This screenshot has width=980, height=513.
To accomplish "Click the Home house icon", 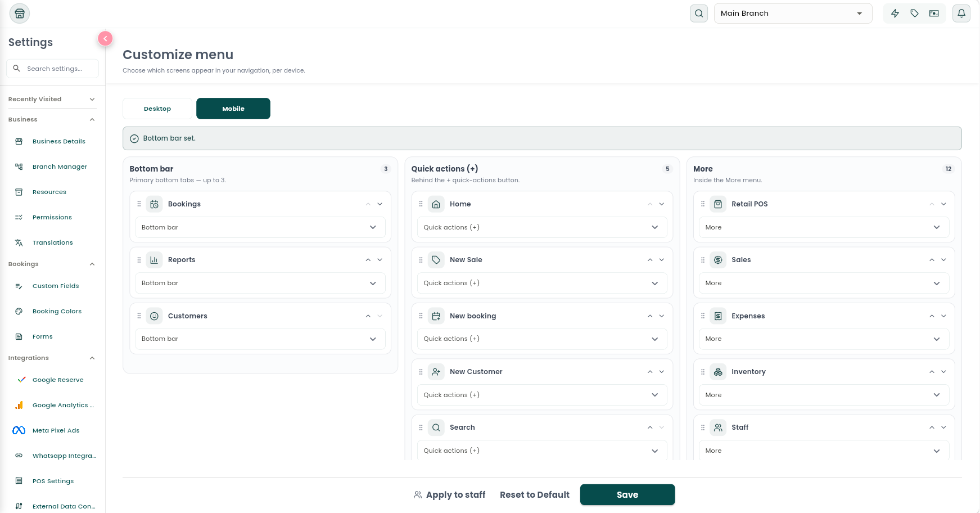I will [x=436, y=204].
